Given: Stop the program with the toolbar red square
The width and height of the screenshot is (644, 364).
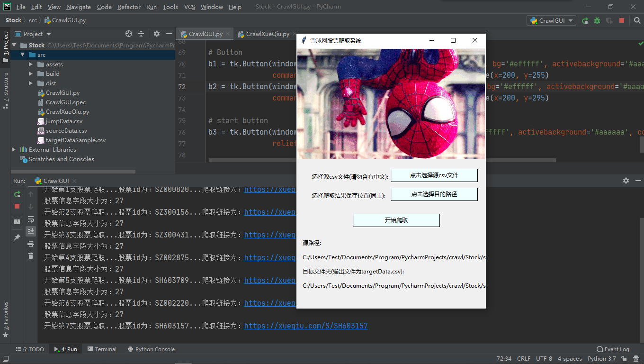Looking at the screenshot, I should click(x=622, y=20).
